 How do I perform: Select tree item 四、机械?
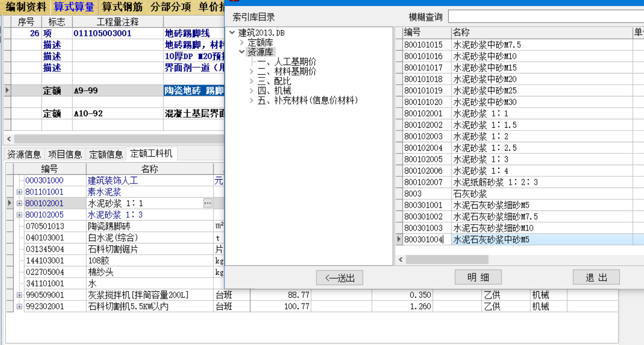[274, 90]
